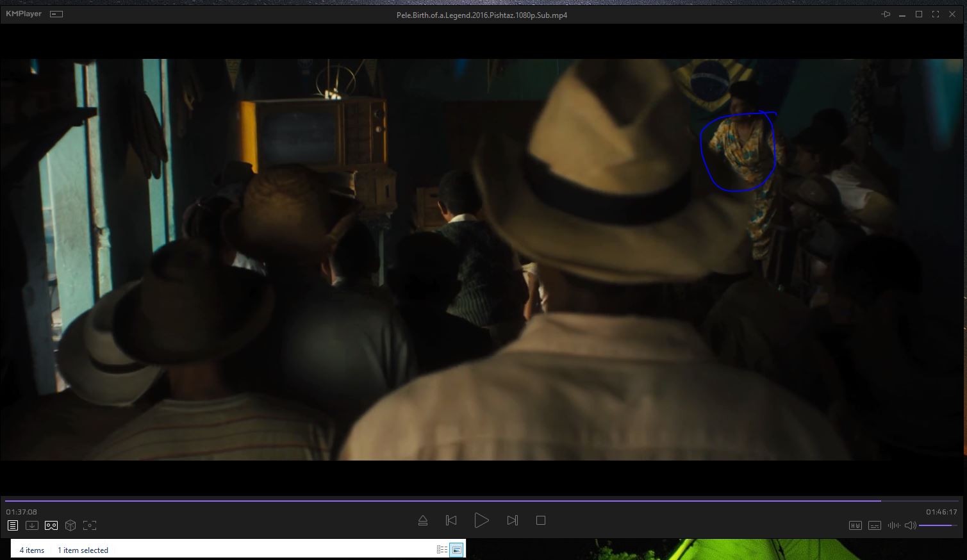Open audio equalizer waveform icon
This screenshot has width=967, height=560.
tap(893, 525)
